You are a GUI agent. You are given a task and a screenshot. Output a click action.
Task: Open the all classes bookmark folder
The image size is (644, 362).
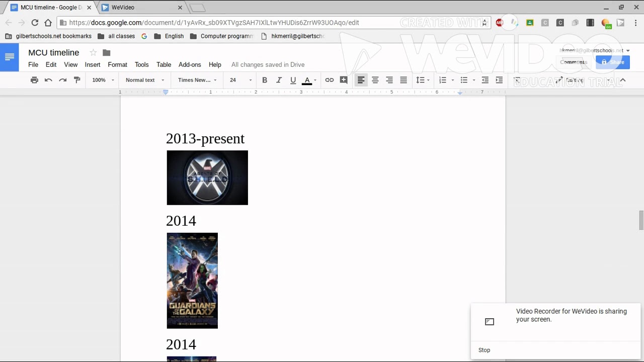[116, 36]
